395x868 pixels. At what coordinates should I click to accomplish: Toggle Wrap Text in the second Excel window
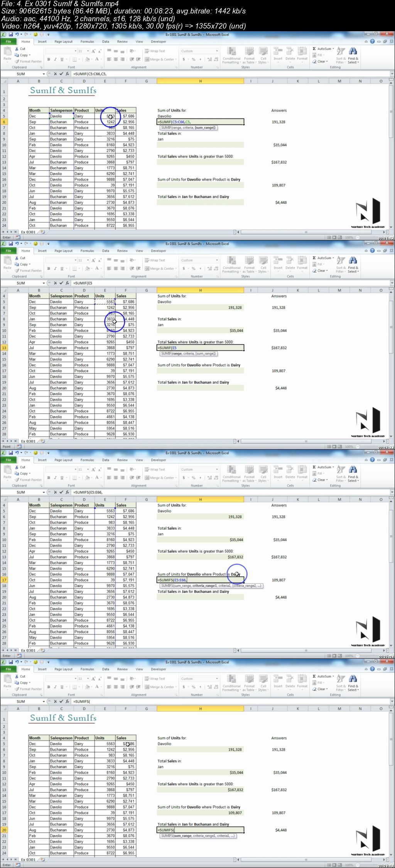pyautogui.click(x=155, y=260)
